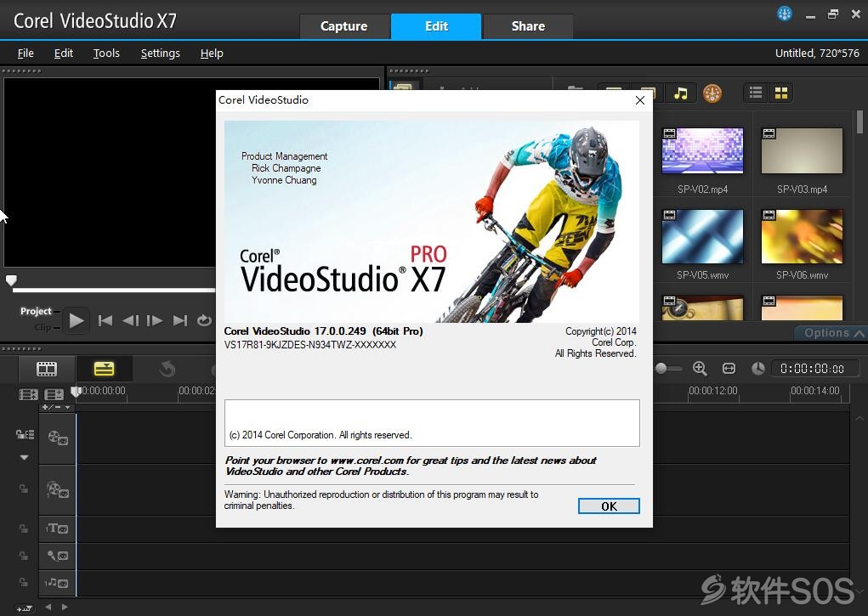Open the Settings menu
Image resolution: width=868 pixels, height=616 pixels.
click(160, 54)
